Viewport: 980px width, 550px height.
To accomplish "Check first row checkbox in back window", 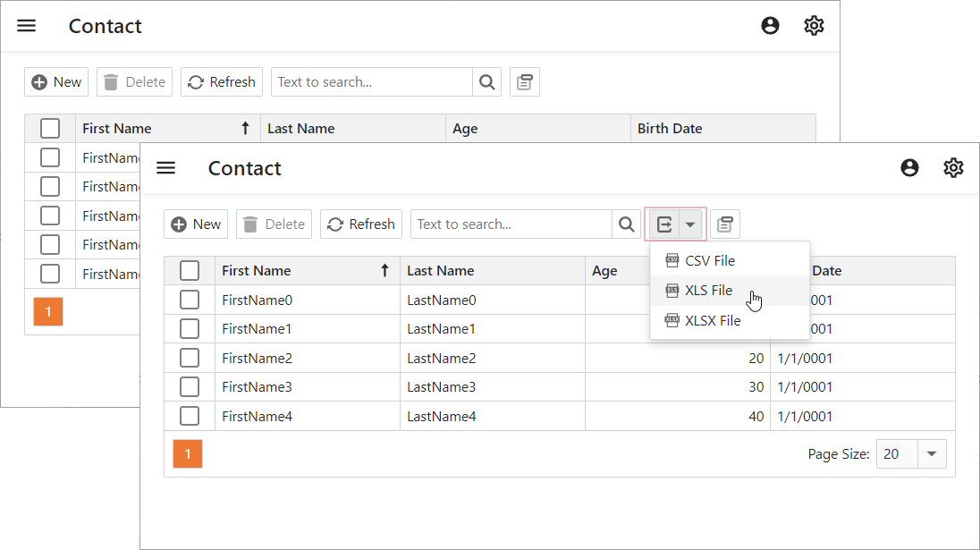I will (x=50, y=157).
